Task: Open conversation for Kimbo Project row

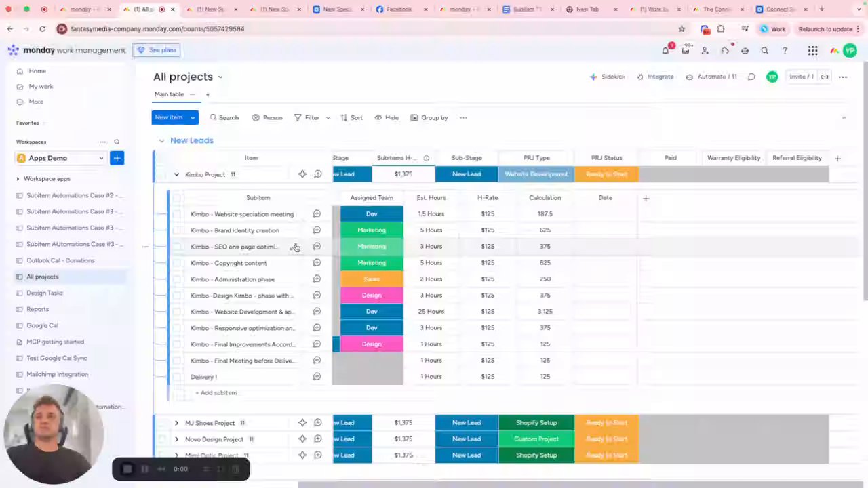Action: (x=317, y=174)
